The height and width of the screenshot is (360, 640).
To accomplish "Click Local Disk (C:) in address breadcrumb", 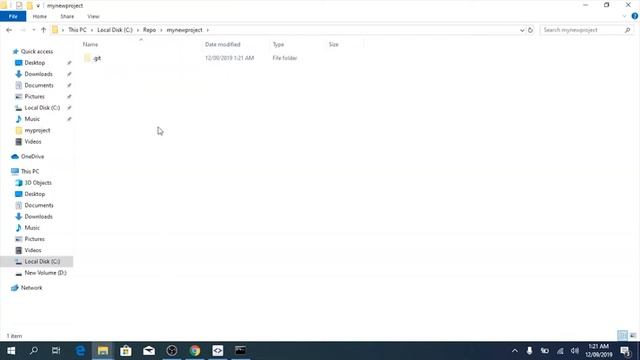I will pos(115,30).
